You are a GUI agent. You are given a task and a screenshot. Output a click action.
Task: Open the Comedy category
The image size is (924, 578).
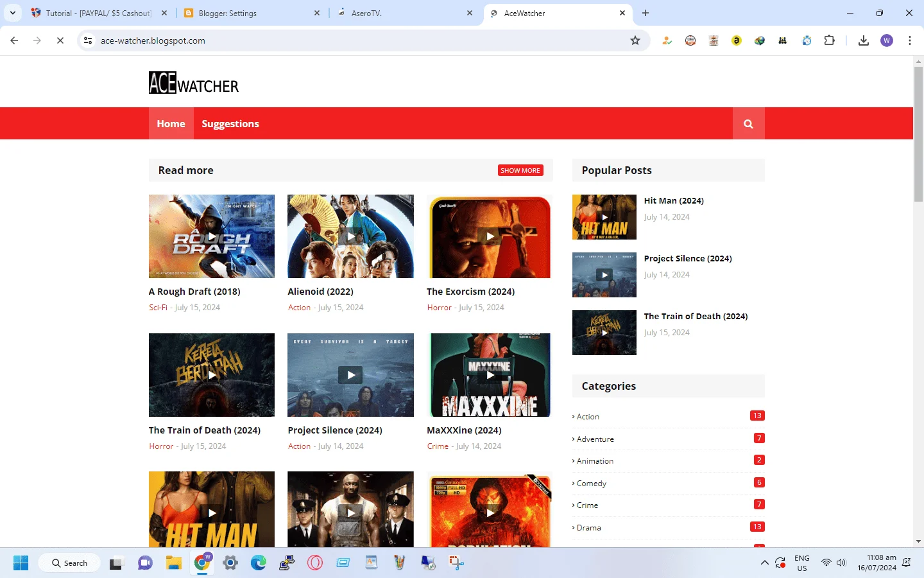[x=591, y=484]
